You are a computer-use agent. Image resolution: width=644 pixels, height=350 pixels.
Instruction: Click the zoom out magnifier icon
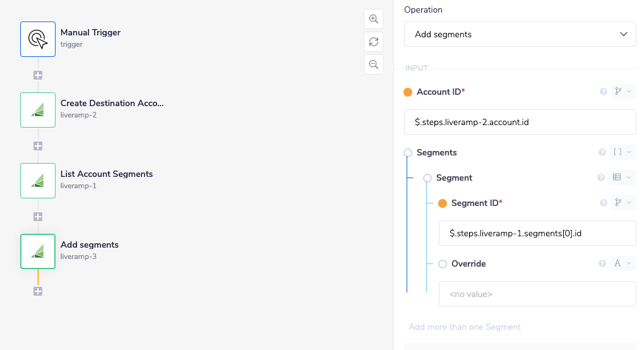point(374,64)
